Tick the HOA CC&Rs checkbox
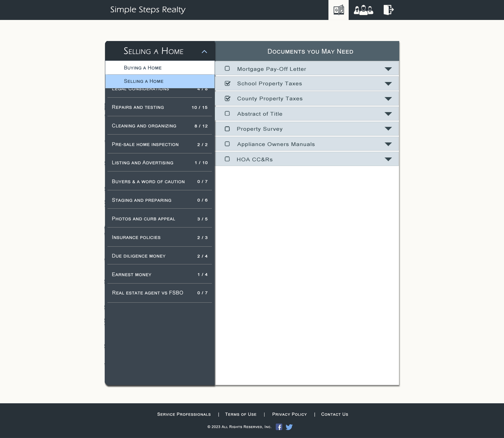504x438 pixels. 227,159
